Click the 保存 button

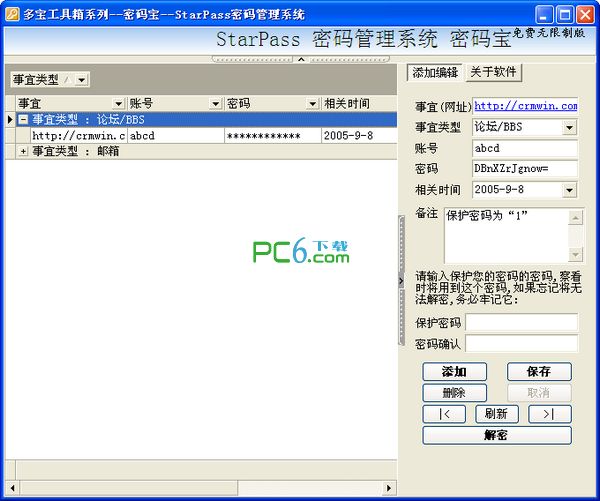click(x=539, y=372)
